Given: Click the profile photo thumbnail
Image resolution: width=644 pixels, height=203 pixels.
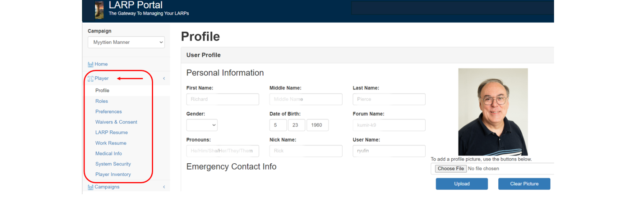Looking at the screenshot, I should (x=493, y=112).
